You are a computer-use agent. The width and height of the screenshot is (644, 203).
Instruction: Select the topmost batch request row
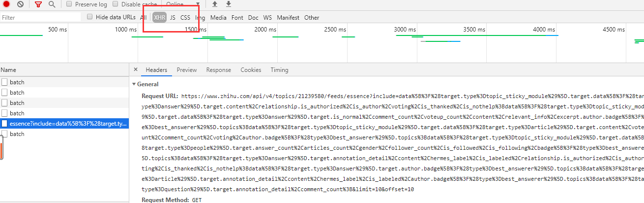coord(64,82)
